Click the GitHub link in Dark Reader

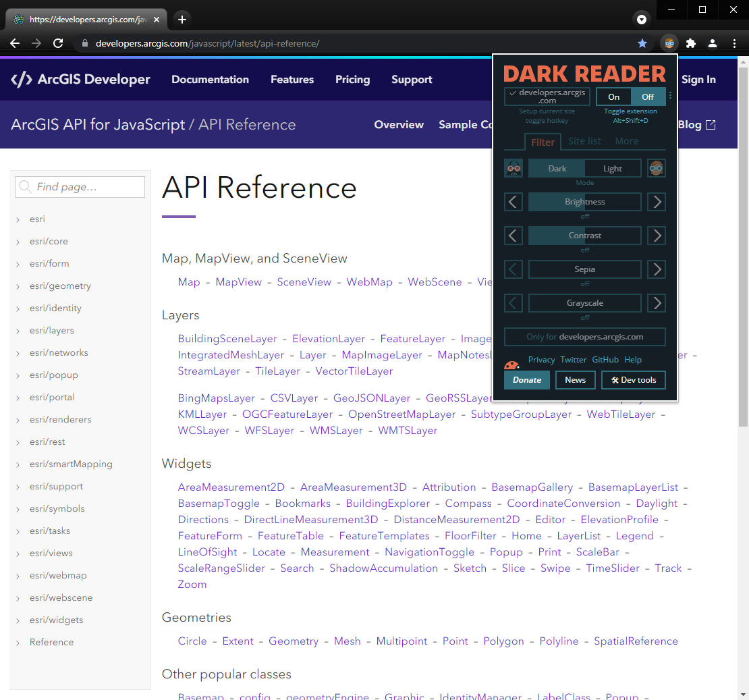tap(605, 360)
